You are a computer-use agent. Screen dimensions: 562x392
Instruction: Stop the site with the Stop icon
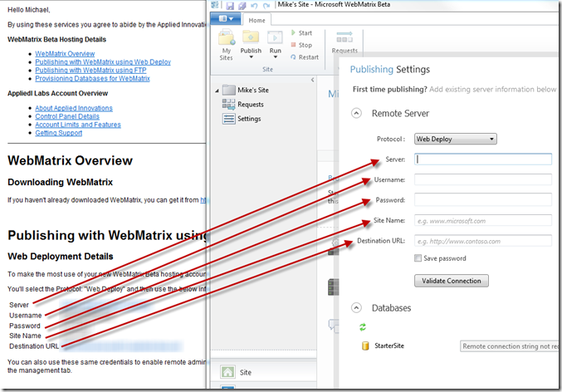pos(293,45)
